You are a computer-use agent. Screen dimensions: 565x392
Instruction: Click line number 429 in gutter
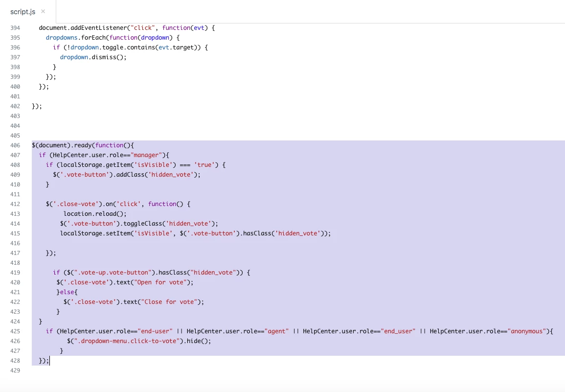pyautogui.click(x=15, y=370)
